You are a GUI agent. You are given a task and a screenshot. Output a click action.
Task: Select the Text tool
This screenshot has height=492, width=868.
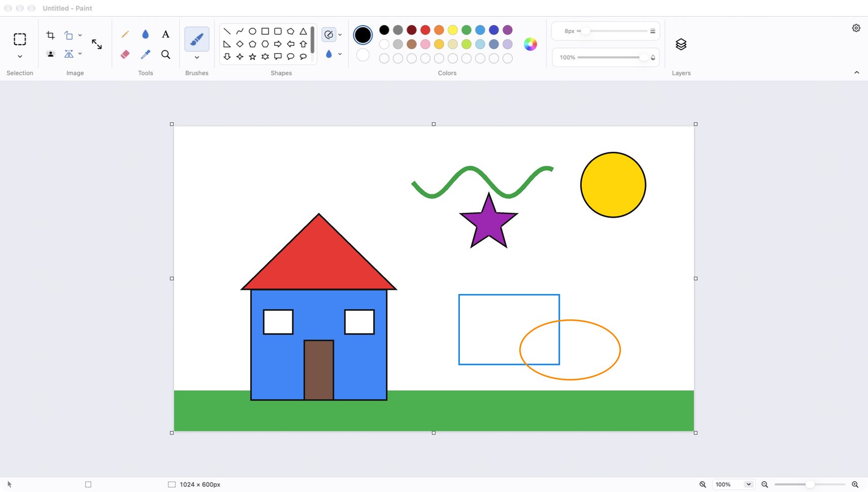(x=165, y=34)
